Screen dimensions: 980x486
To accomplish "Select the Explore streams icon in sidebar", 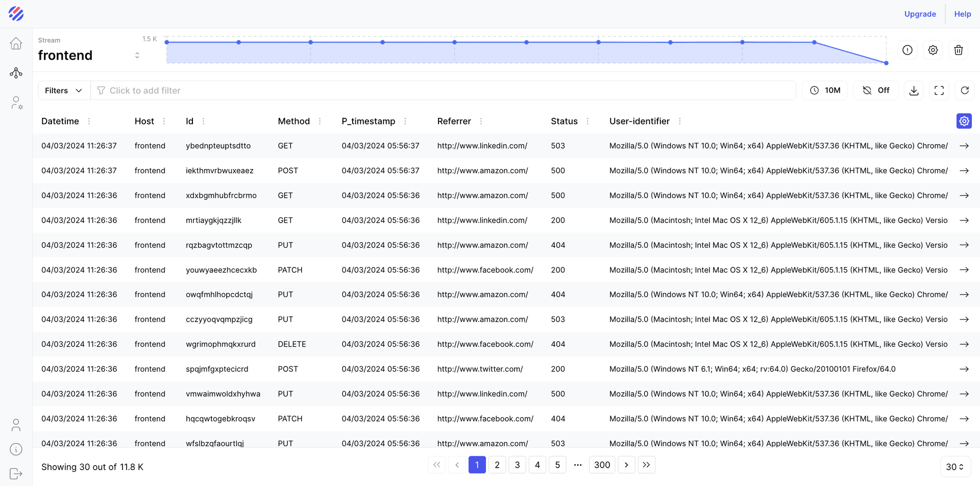I will pos(16,72).
